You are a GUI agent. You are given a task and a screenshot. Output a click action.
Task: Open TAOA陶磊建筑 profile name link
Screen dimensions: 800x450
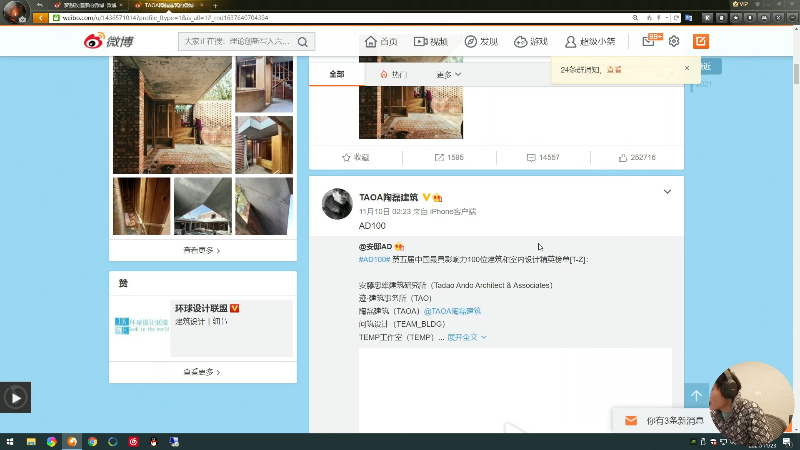coord(388,197)
